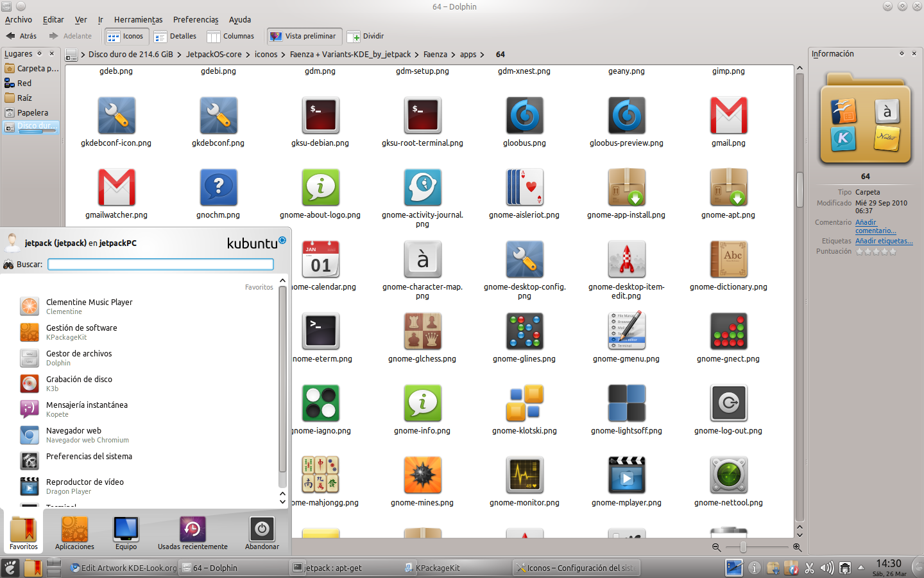Click the gnome-desktop-item-edit.png rocket icon
The image size is (924, 578).
coord(626,259)
